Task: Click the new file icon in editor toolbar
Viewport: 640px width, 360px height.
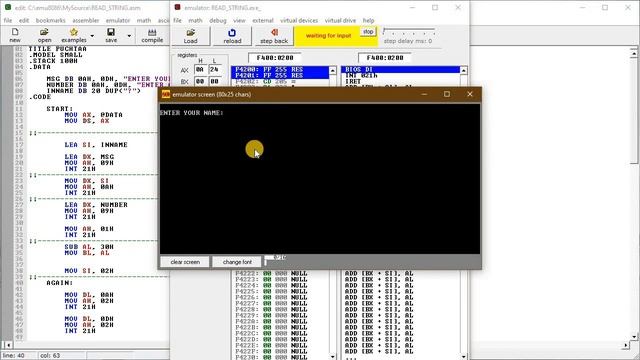Action: click(x=15, y=35)
